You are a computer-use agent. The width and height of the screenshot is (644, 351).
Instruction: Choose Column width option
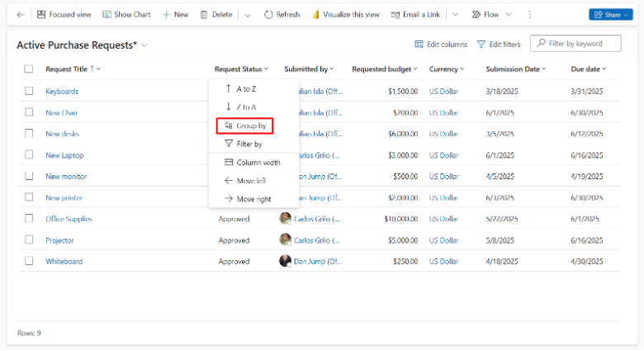(x=253, y=163)
